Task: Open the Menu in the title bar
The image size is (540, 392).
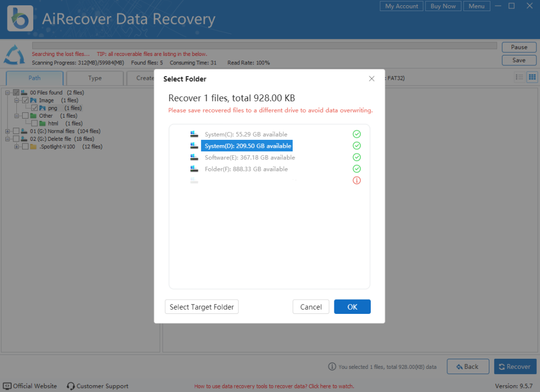Action: tap(476, 6)
